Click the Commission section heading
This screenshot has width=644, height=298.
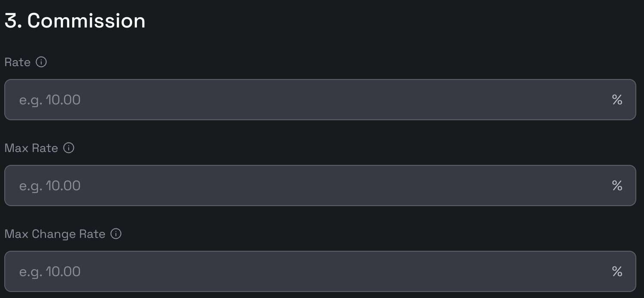point(86,21)
